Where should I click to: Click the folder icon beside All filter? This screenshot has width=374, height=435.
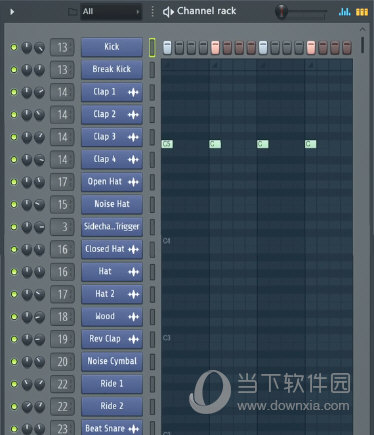pyautogui.click(x=72, y=12)
